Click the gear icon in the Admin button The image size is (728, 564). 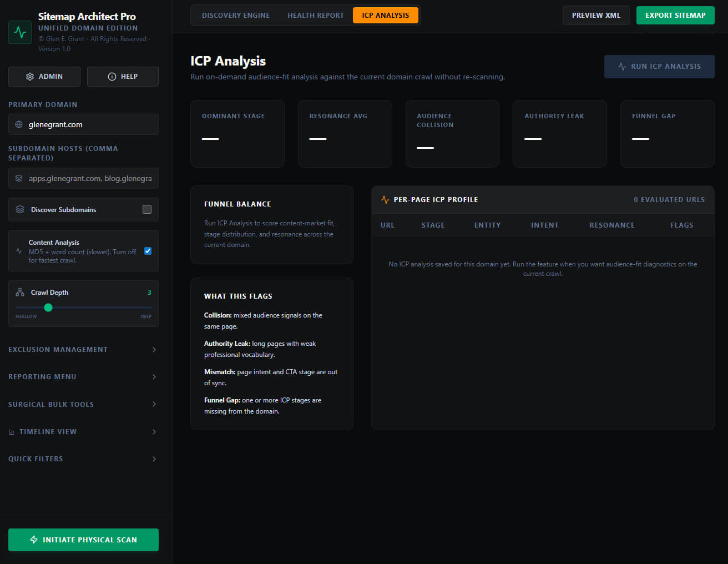point(30,77)
